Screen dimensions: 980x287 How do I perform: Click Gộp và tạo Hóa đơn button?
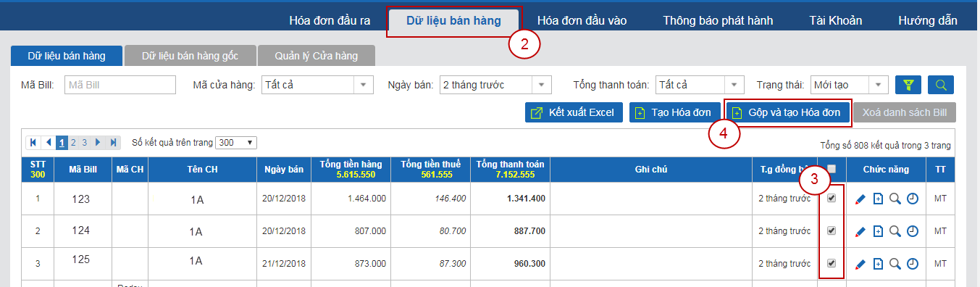tap(787, 112)
